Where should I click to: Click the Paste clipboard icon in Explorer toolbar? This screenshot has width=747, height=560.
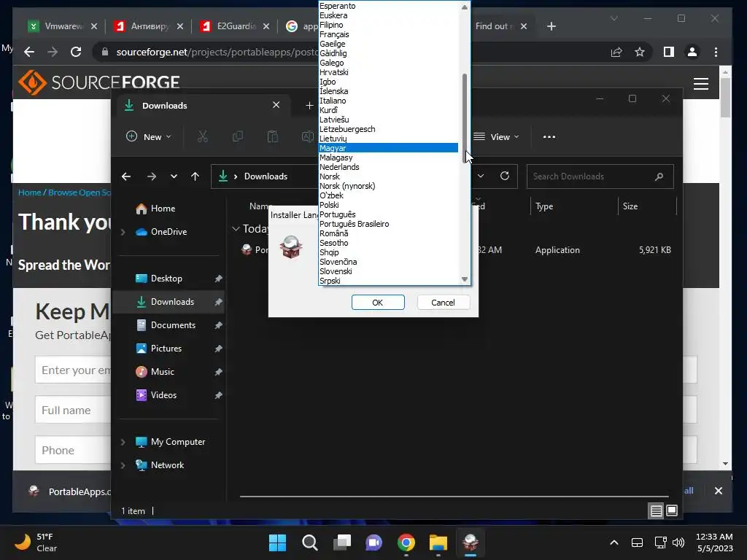(273, 136)
